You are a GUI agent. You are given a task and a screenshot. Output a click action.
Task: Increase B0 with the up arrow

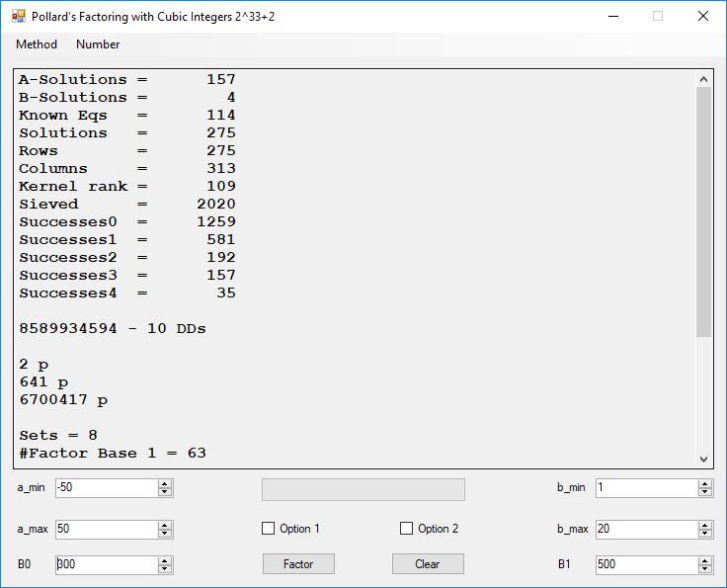click(165, 560)
